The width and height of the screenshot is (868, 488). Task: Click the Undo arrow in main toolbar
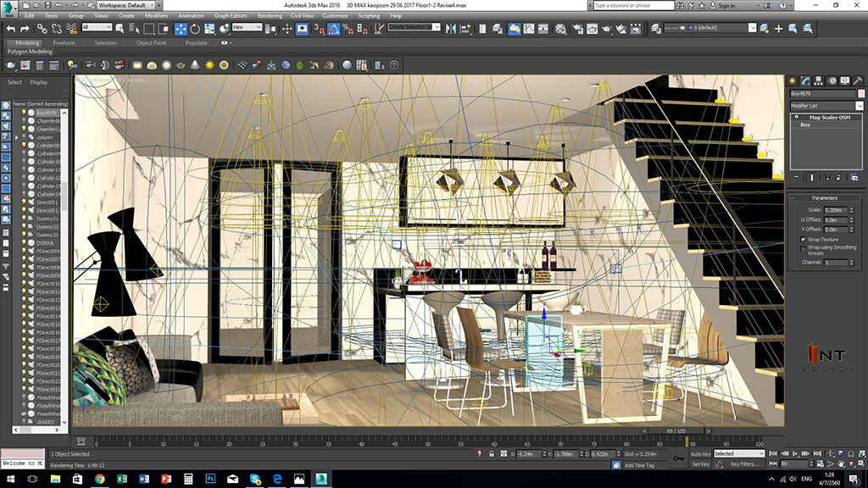pos(10,28)
